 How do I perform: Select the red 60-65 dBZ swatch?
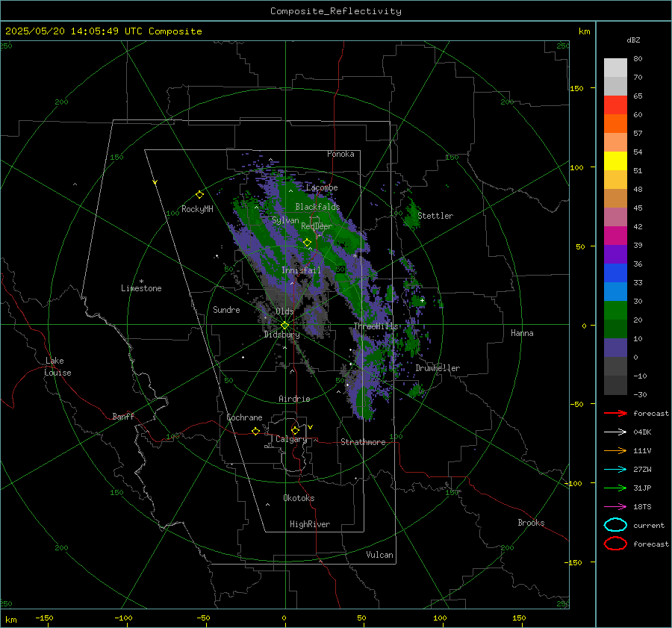(x=615, y=105)
